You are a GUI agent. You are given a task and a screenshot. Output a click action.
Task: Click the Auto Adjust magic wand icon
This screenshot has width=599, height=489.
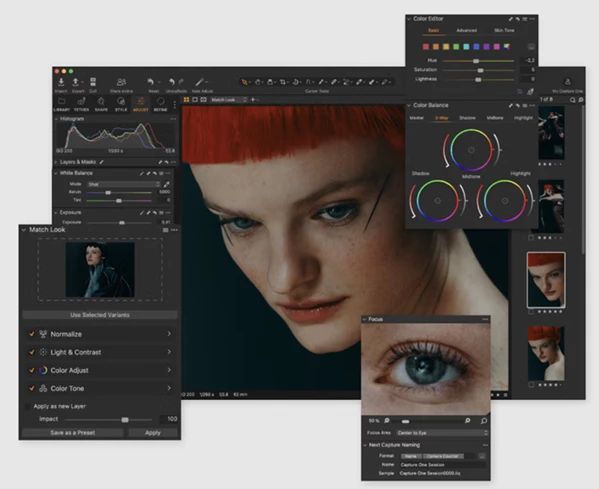(199, 82)
